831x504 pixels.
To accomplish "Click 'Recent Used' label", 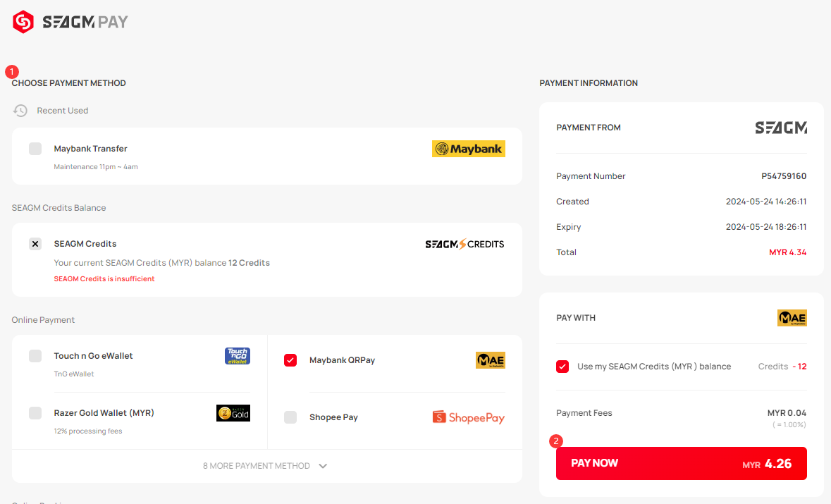I will pyautogui.click(x=63, y=111).
